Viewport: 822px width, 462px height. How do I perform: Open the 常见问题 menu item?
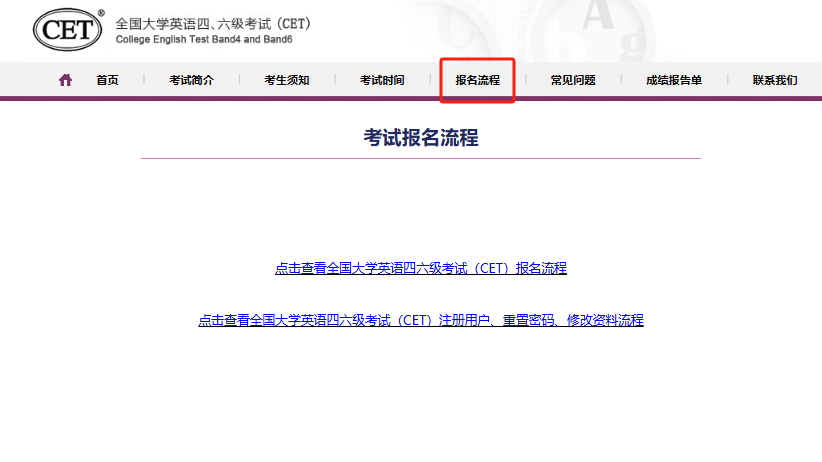click(573, 80)
